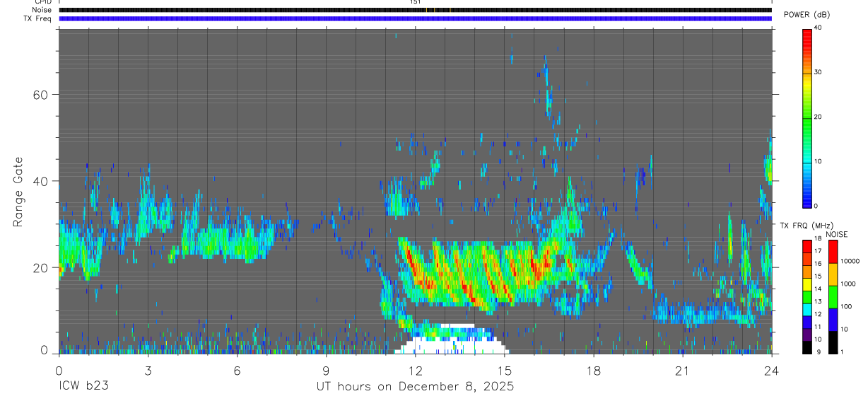
Task: Click the '15' tick on TX FRQ colorbar
Action: pyautogui.click(x=818, y=277)
